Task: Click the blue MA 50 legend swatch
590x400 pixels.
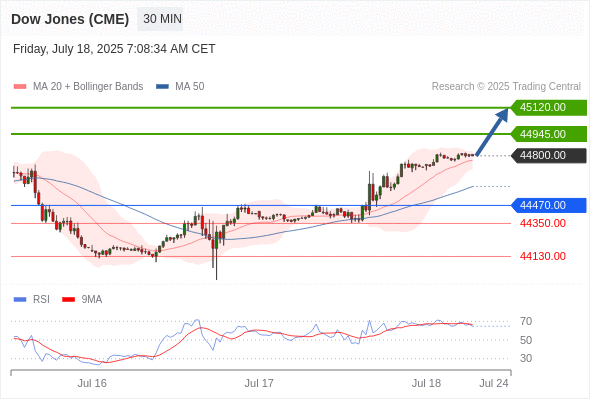Action: click(x=162, y=87)
